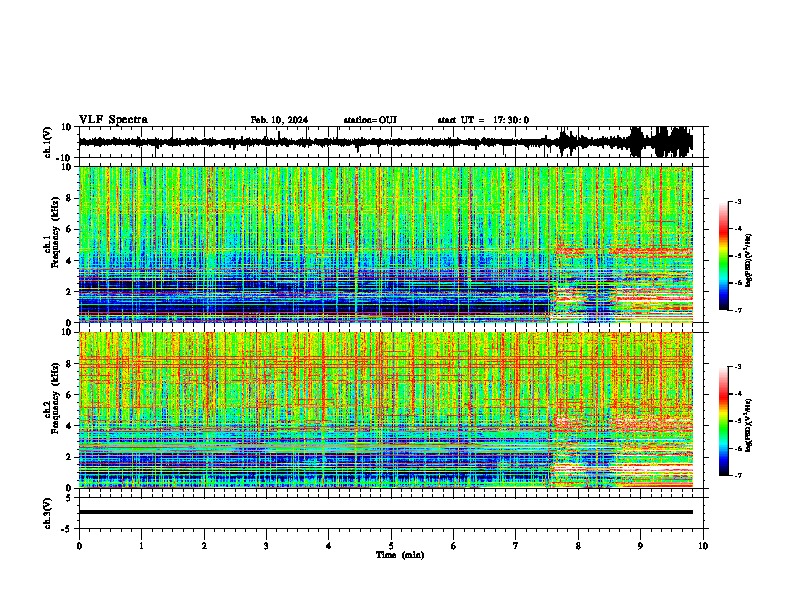The image size is (792, 612).
Task: Click the 6 kHz tick on ch.2 spectrogram axis
Action: [x=70, y=395]
